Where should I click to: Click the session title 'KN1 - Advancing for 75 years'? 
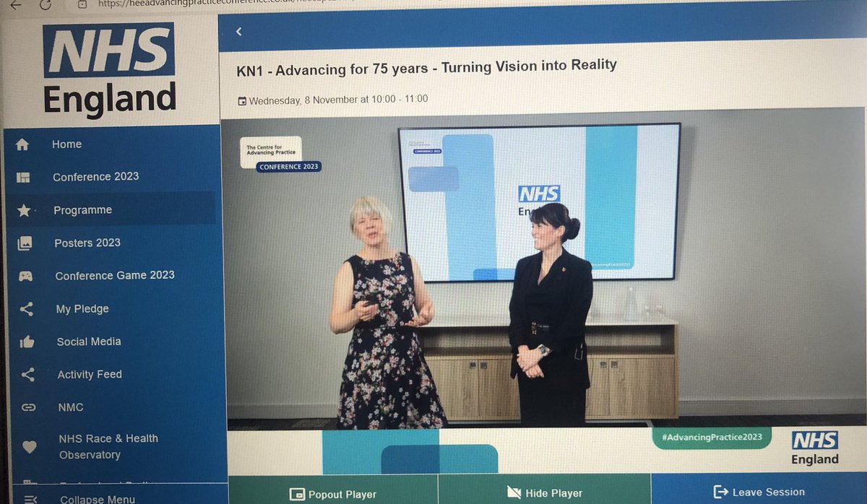tap(426, 68)
